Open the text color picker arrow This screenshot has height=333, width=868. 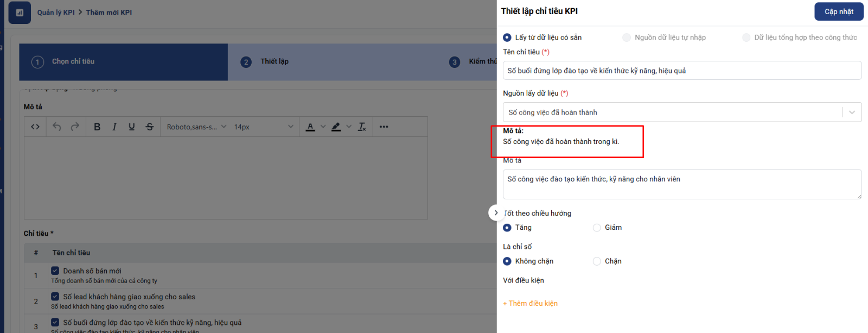[x=323, y=127]
